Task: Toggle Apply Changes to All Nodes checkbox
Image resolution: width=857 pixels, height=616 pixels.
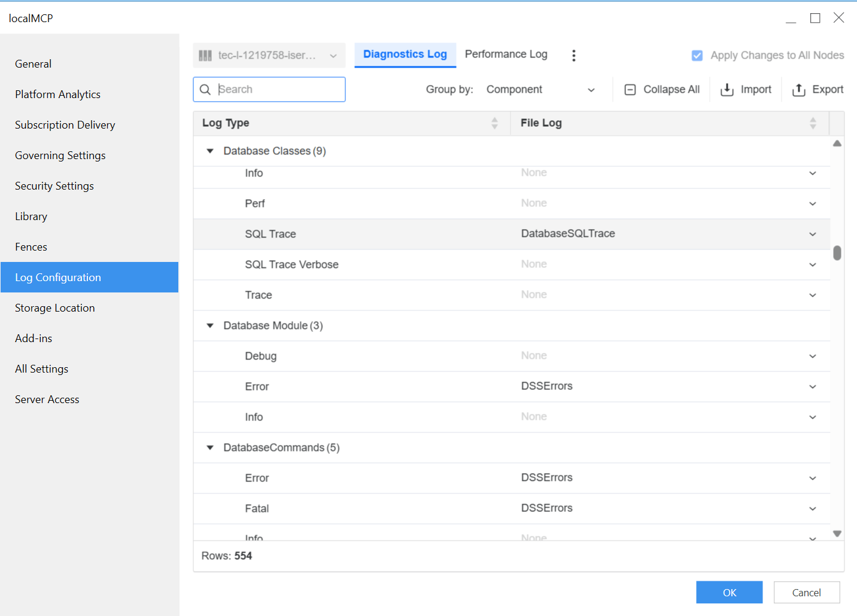Action: [x=697, y=56]
